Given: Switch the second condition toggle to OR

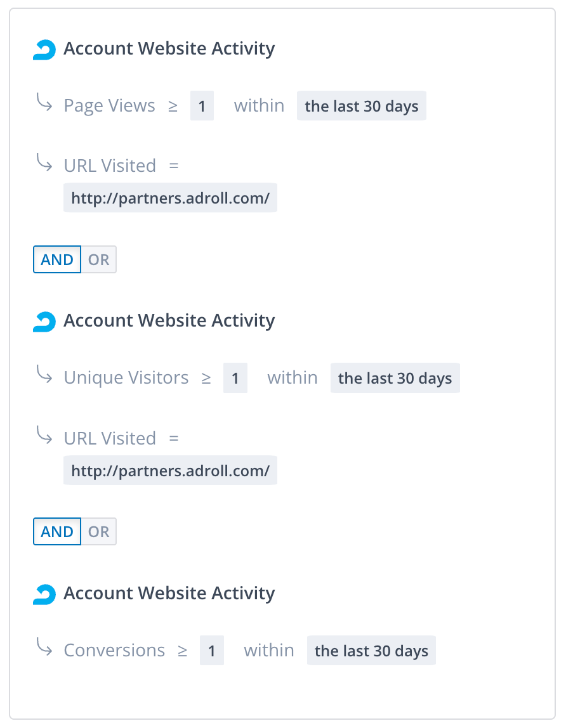Looking at the screenshot, I should pyautogui.click(x=98, y=532).
